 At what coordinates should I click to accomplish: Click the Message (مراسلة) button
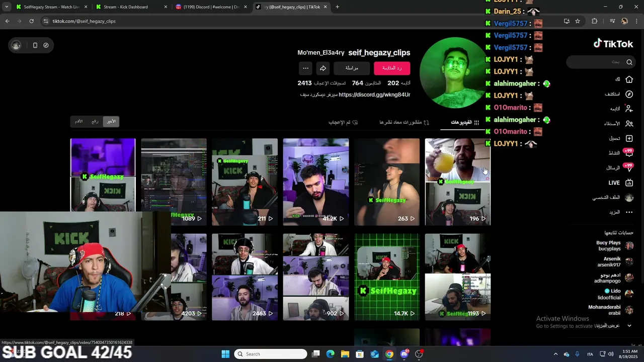[352, 68]
